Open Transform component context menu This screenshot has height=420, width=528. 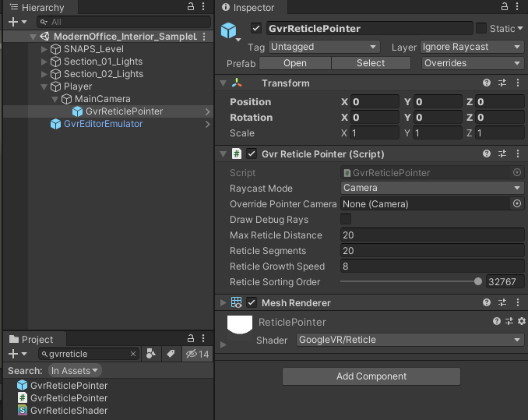518,83
